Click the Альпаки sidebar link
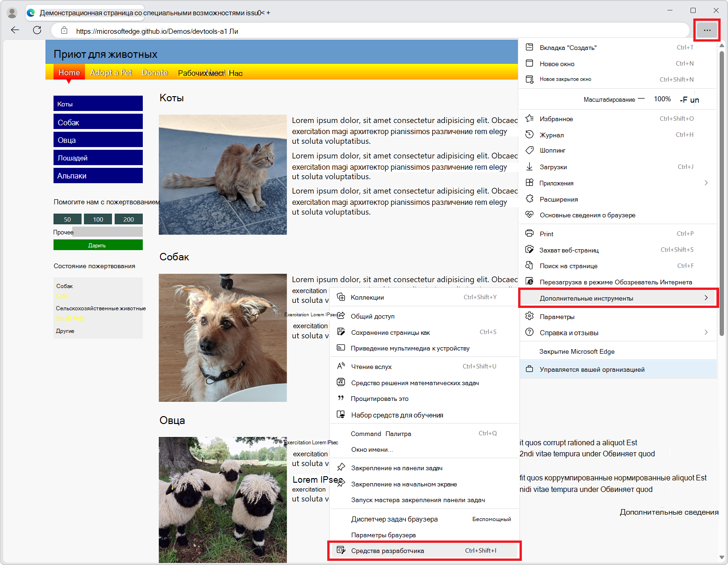This screenshot has height=565, width=728. click(98, 175)
